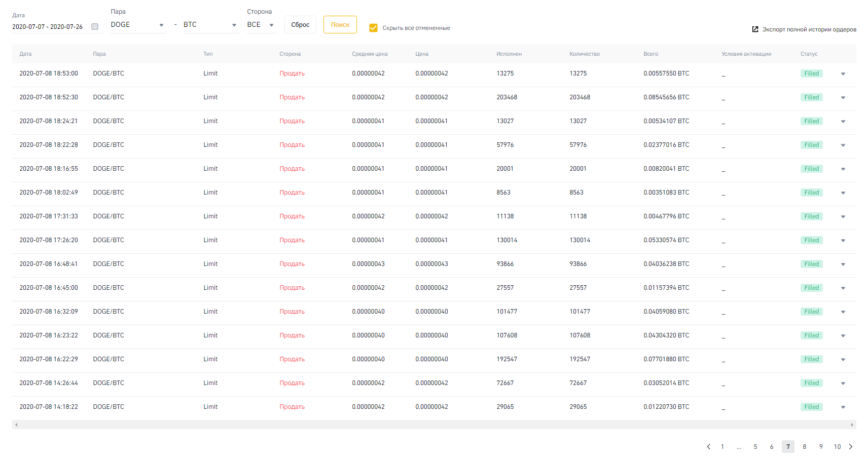868x458 pixels.
Task: Open the side filter dropdown
Action: (x=261, y=25)
